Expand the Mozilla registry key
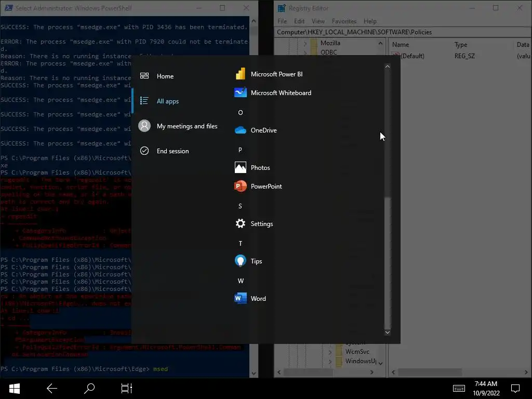This screenshot has width=532, height=399. click(x=305, y=44)
